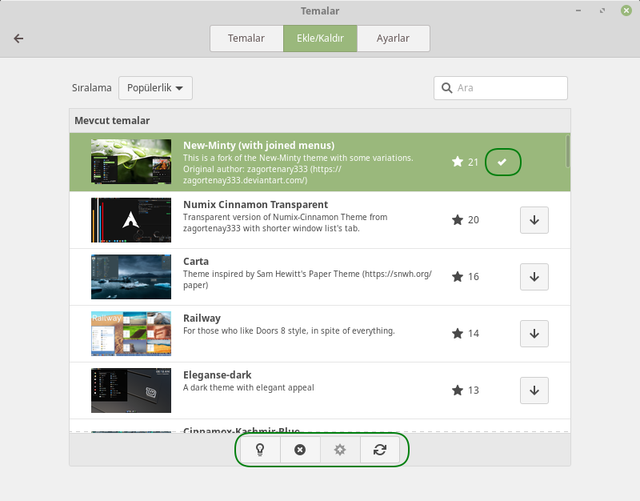
Task: Click the theme list scrollbar handle
Action: pyautogui.click(x=567, y=151)
